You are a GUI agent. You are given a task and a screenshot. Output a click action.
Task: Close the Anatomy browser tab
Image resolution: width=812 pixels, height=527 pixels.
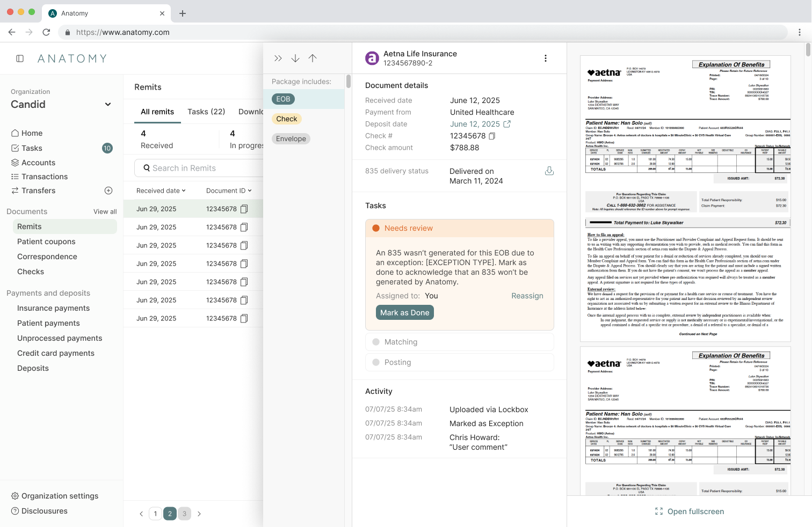[x=163, y=13]
